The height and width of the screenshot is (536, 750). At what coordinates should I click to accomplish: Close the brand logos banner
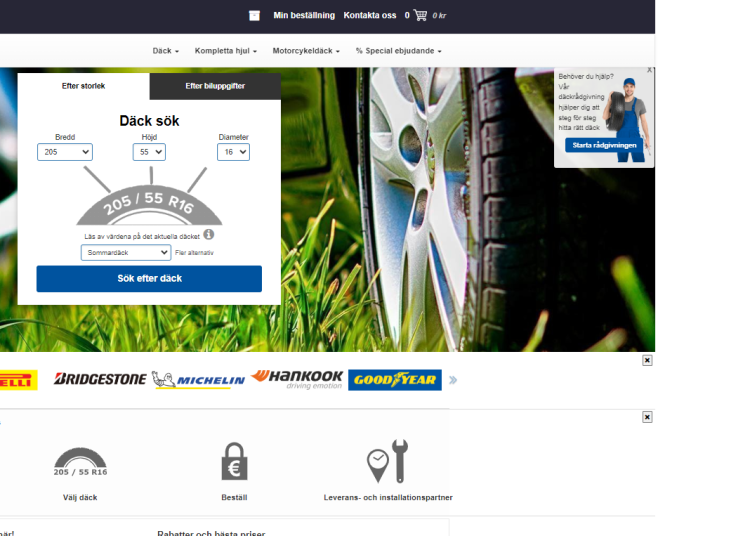click(x=647, y=361)
